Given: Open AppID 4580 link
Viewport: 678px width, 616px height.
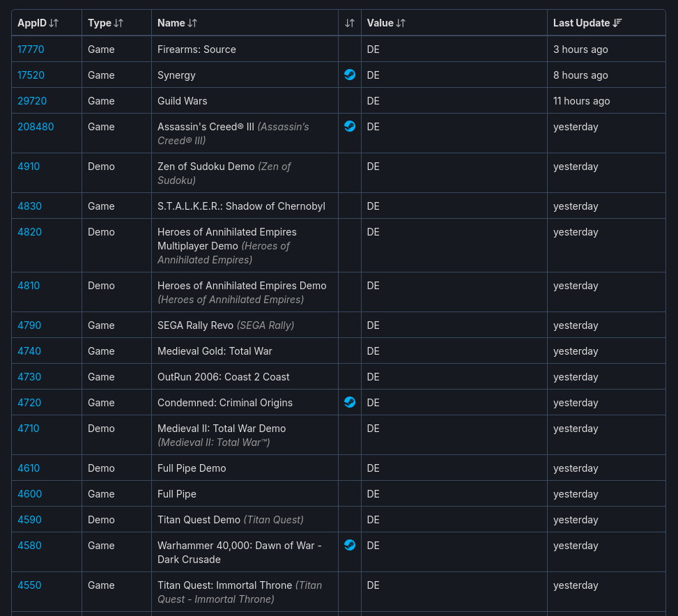Looking at the screenshot, I should point(29,546).
